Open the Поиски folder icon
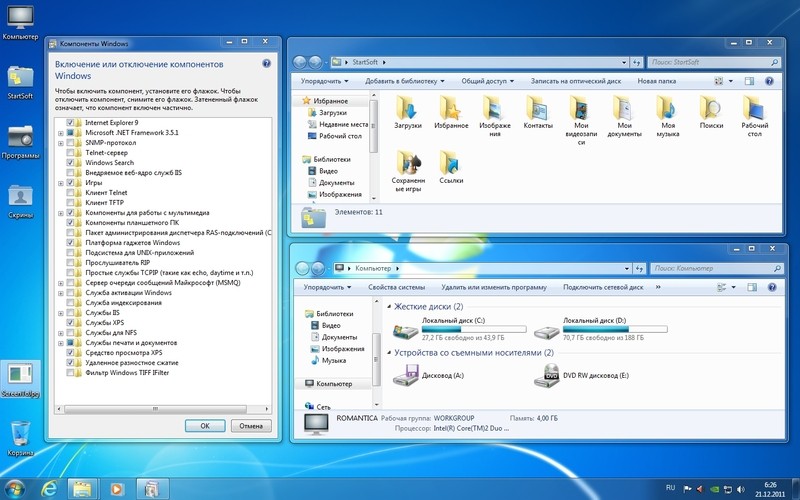The height and width of the screenshot is (500, 800). (x=711, y=108)
